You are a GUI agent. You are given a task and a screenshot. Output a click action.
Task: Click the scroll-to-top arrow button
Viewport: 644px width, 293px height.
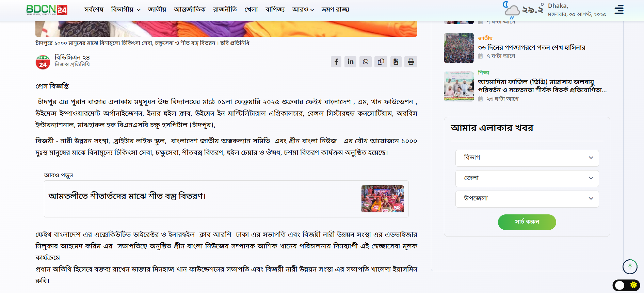point(630,266)
